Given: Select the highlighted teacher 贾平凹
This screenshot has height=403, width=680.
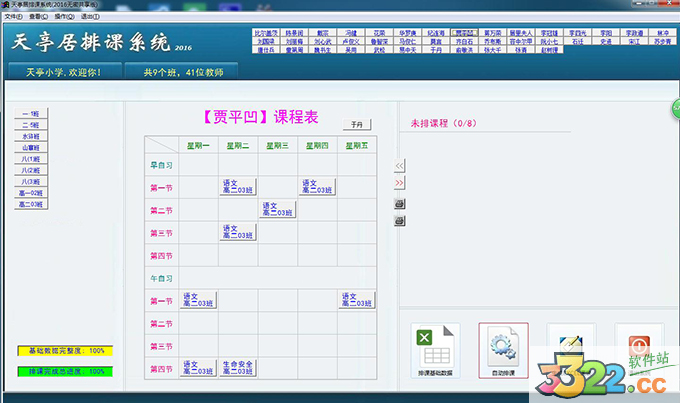Looking at the screenshot, I should tap(464, 33).
